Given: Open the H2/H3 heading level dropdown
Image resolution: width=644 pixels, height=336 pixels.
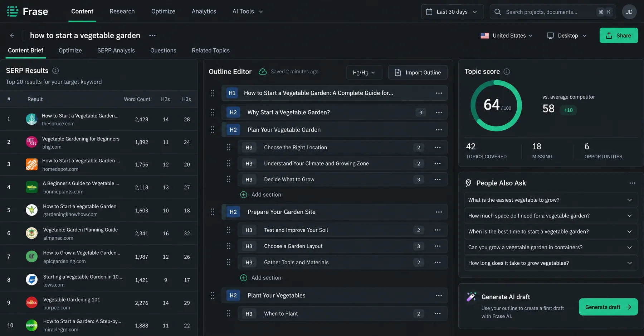Looking at the screenshot, I should click(x=364, y=72).
